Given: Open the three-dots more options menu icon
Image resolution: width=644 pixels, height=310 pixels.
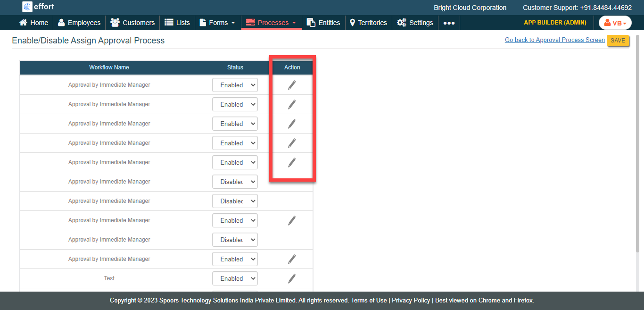Looking at the screenshot, I should (x=449, y=23).
